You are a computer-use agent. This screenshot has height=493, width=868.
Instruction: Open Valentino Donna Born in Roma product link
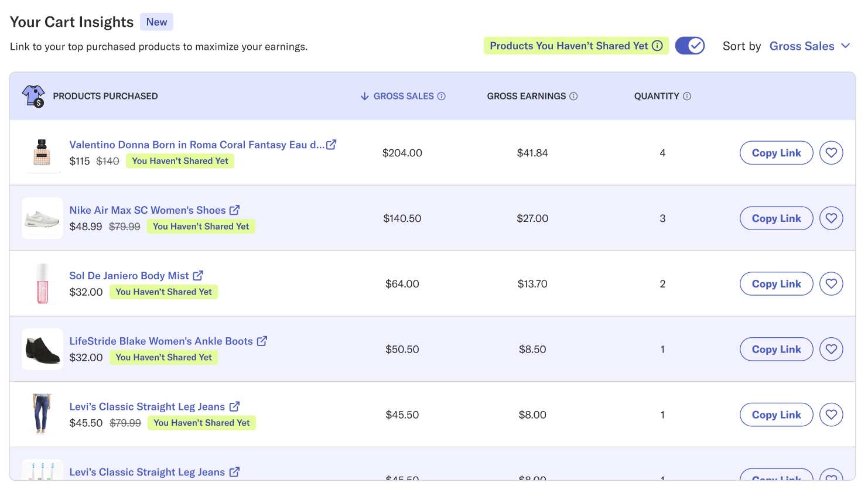[197, 145]
